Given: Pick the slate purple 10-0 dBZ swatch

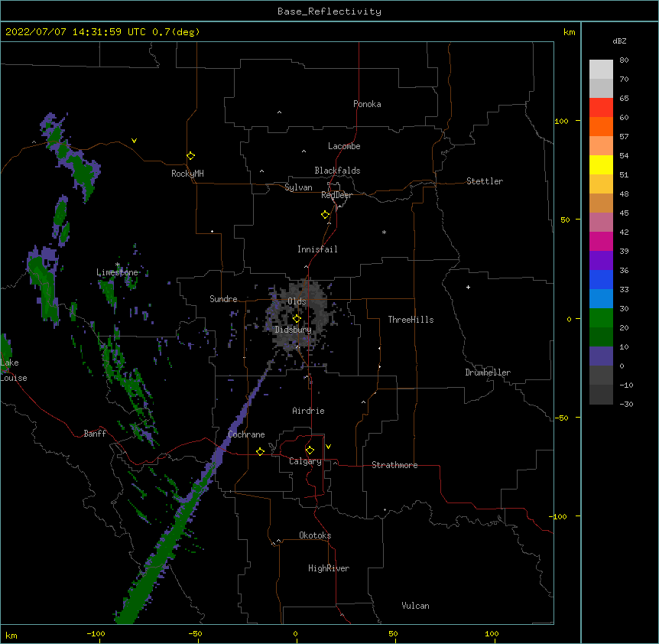Looking at the screenshot, I should pos(601,356).
